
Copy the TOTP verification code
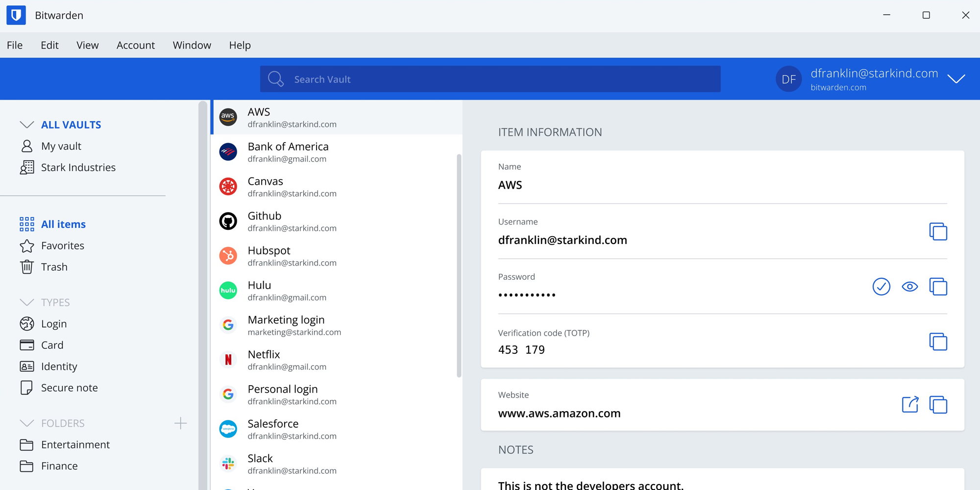click(938, 342)
